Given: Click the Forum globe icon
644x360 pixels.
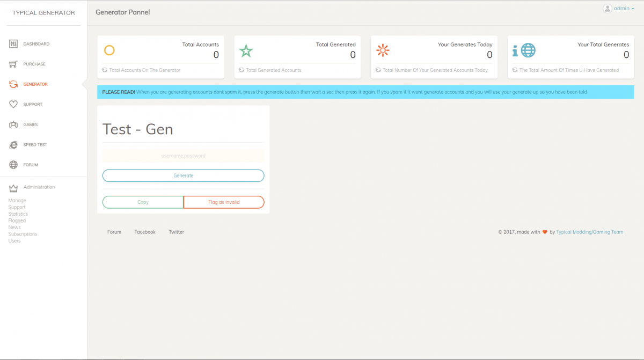Looking at the screenshot, I should click(x=13, y=165).
